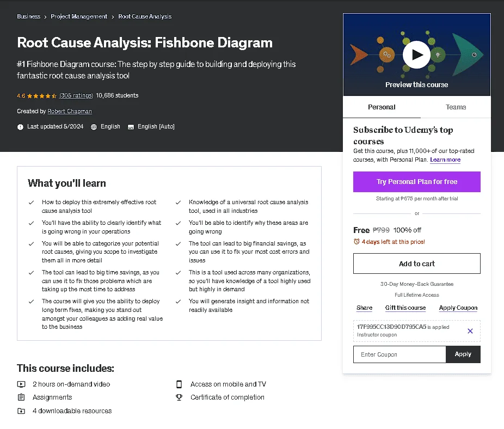Viewport: 504px width, 429px height.
Task: Click 'Certificate of completion' text
Action: click(228, 397)
